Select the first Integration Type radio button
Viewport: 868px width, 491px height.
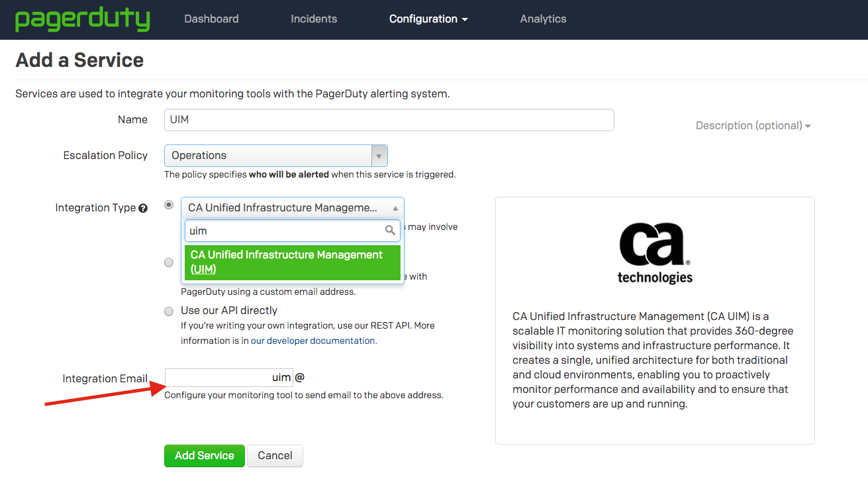169,204
